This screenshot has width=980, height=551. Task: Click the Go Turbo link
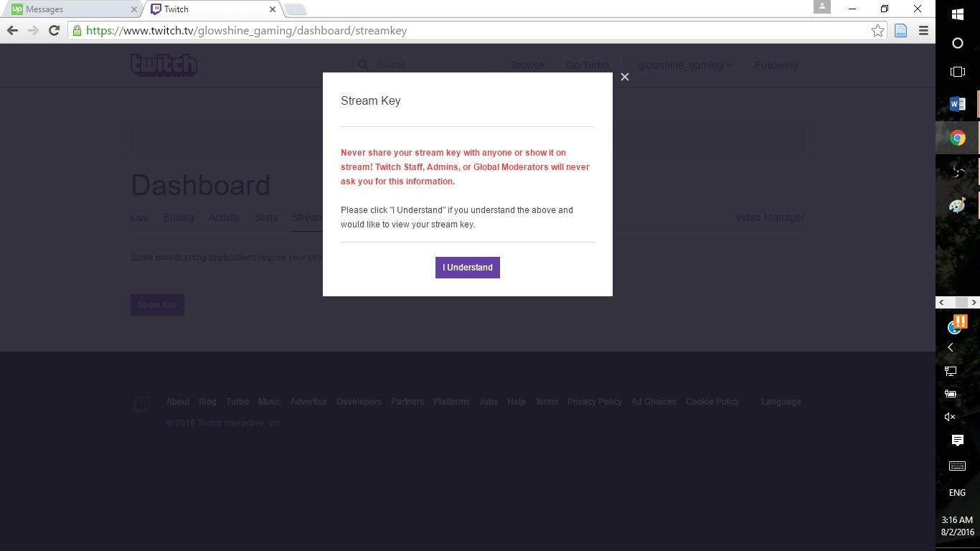pos(587,65)
